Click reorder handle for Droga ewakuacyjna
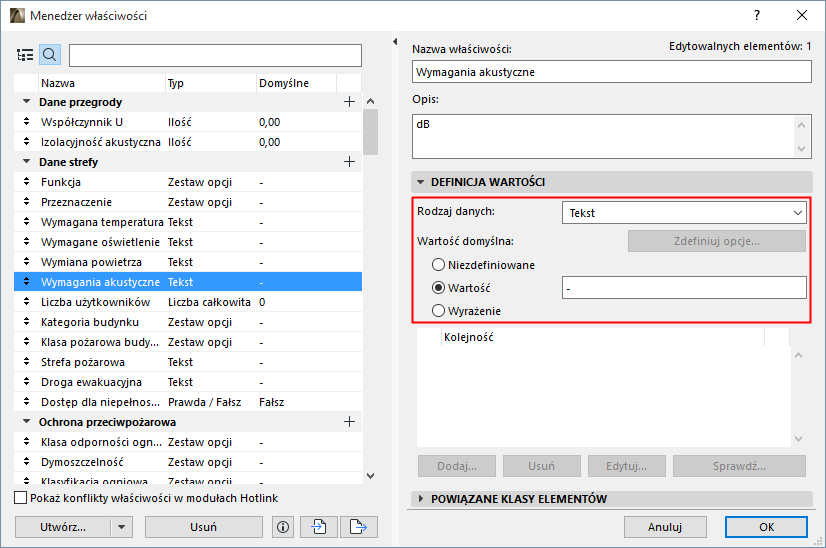Screen dimensions: 826x548 tap(26, 382)
